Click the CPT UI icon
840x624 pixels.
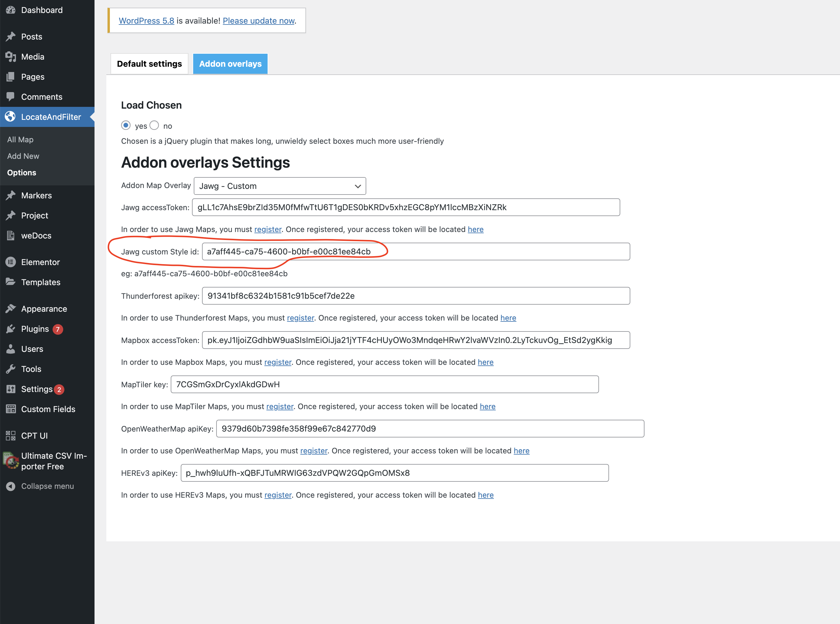click(x=11, y=435)
